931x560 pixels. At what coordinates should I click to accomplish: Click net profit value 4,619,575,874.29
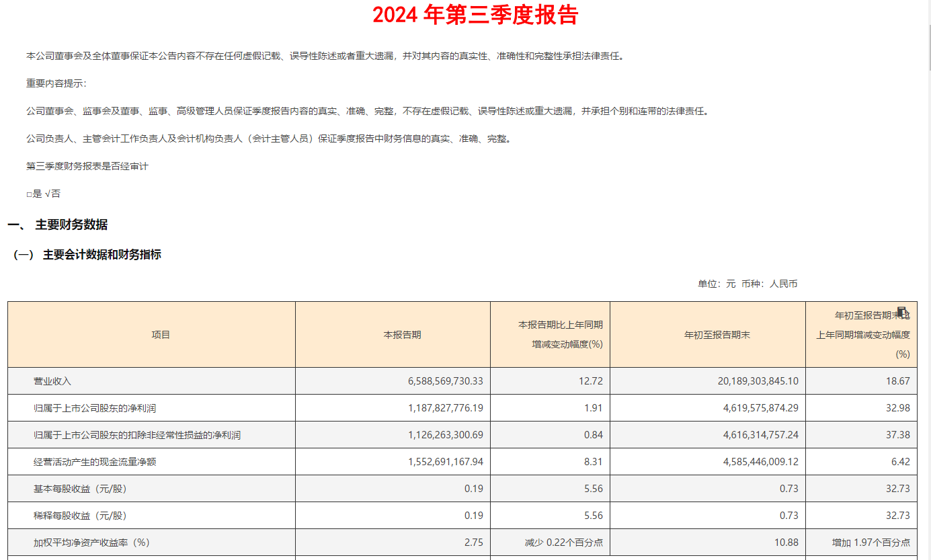click(760, 408)
